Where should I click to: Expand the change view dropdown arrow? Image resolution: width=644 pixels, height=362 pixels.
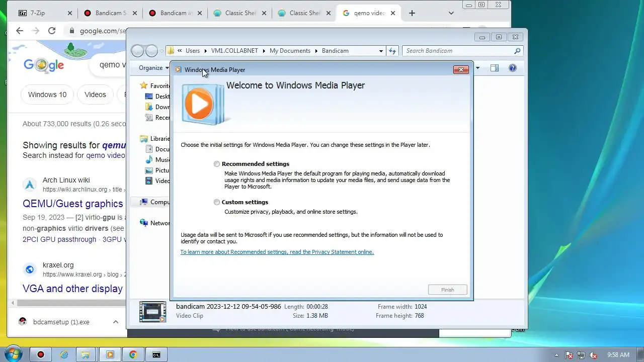point(477,68)
